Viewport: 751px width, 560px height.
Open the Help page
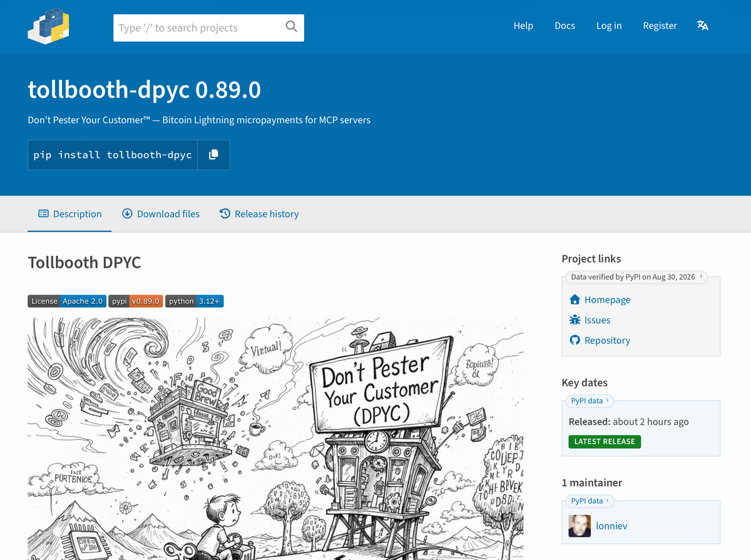pyautogui.click(x=523, y=26)
